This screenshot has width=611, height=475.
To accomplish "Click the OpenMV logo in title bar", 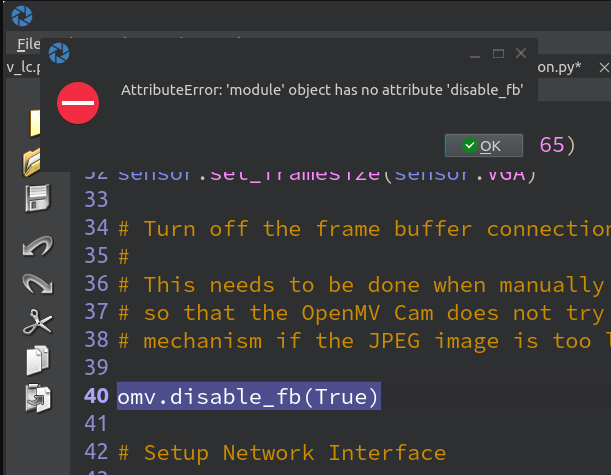I will [22, 15].
